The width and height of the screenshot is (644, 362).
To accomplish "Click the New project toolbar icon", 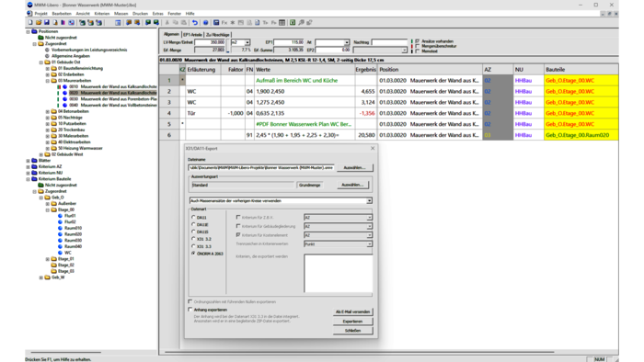I will point(30,23).
